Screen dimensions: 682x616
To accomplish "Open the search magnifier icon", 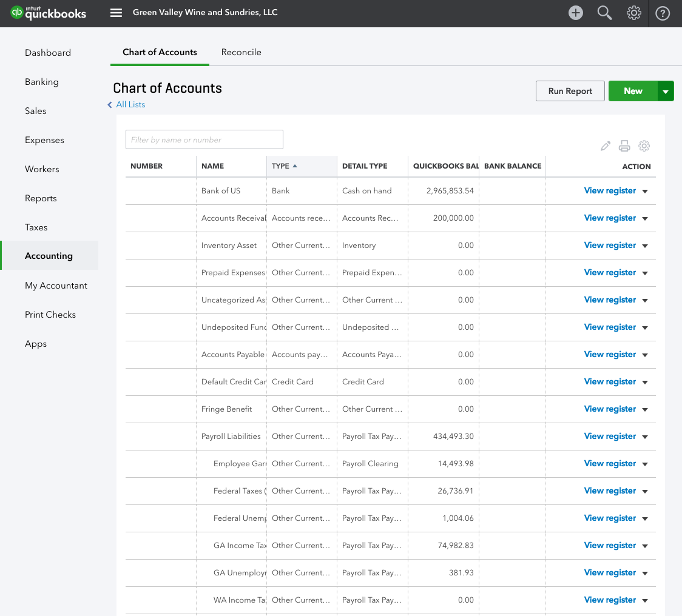I will [604, 13].
